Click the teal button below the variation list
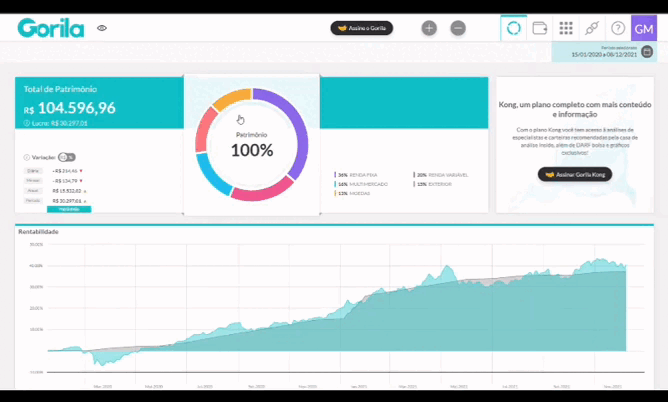 [69, 209]
